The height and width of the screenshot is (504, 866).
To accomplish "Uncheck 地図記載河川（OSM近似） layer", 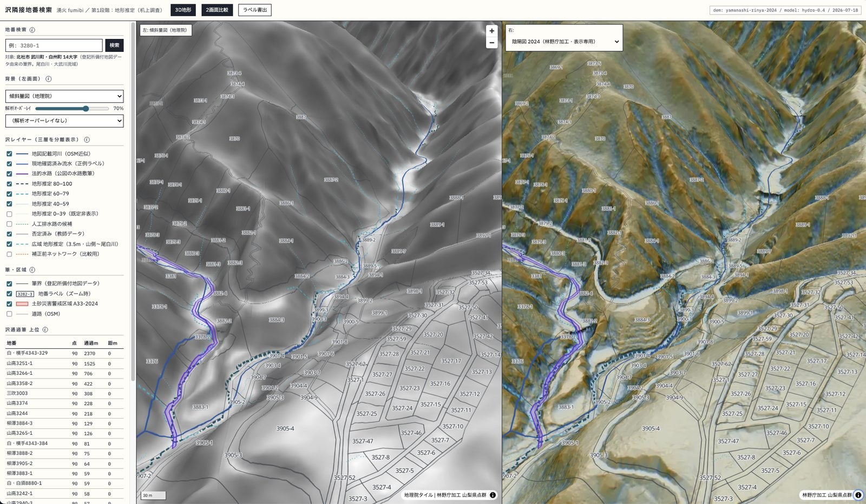I will click(x=9, y=154).
